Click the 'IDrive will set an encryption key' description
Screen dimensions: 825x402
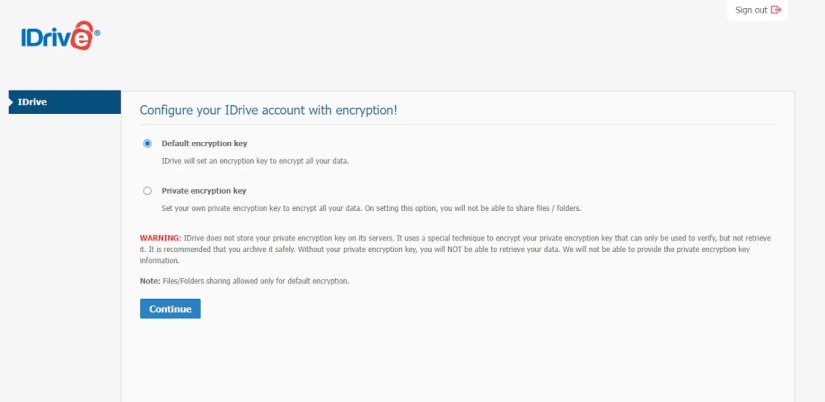coord(255,160)
